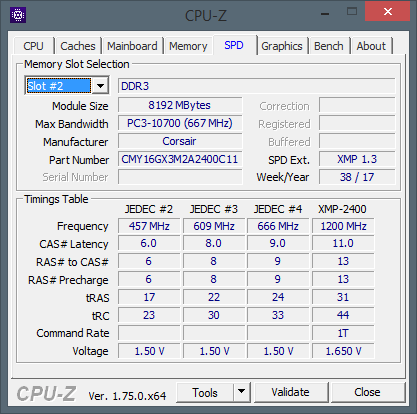This screenshot has width=417, height=414.
Task: Click the tRC value 44
Action: point(343,315)
